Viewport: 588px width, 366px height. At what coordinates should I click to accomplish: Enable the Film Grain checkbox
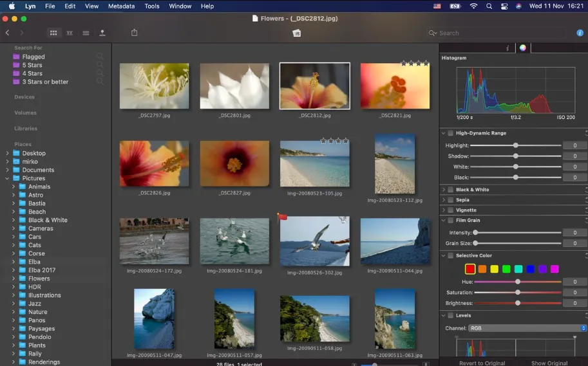(x=450, y=220)
